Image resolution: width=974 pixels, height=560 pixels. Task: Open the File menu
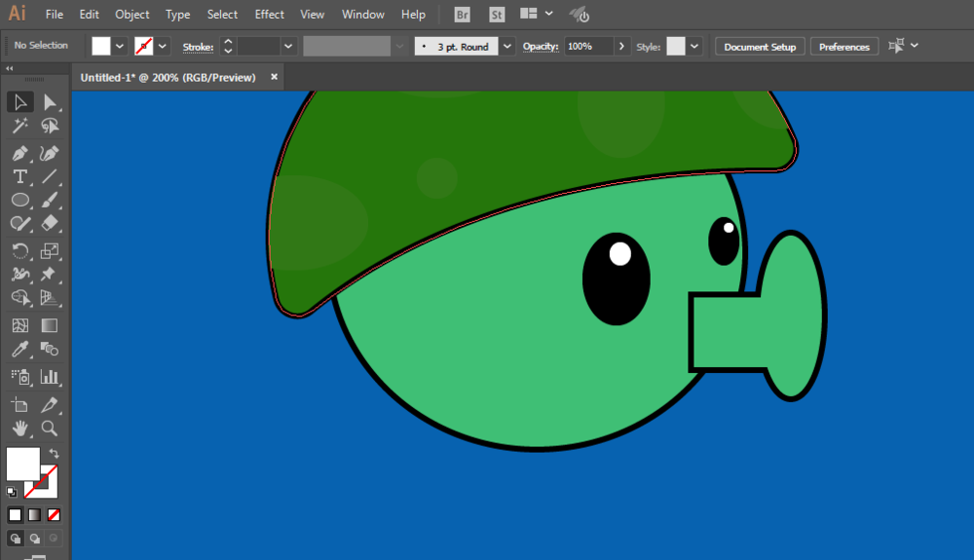pyautogui.click(x=54, y=15)
